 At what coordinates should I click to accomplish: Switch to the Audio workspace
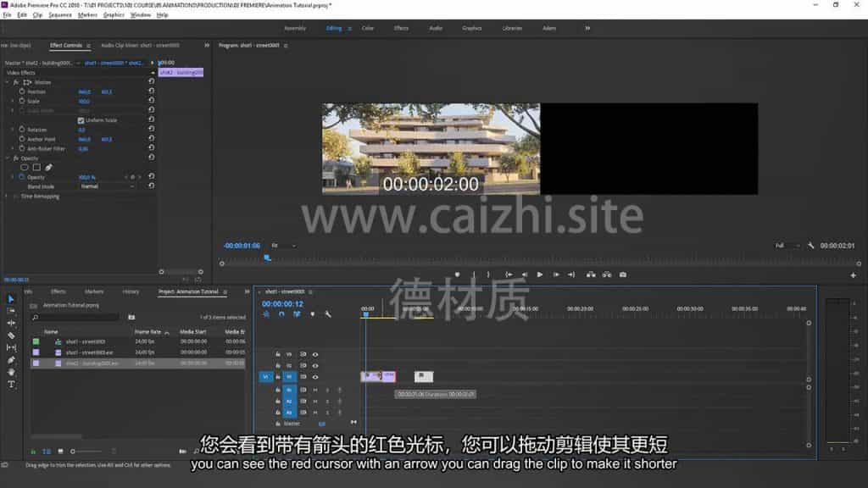[x=436, y=28]
